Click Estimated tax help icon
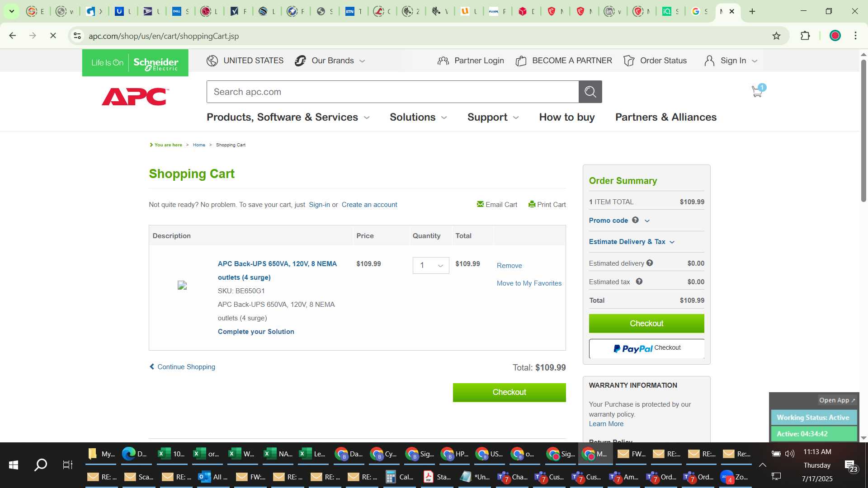Screen dimensions: 868x488 pos(639,282)
